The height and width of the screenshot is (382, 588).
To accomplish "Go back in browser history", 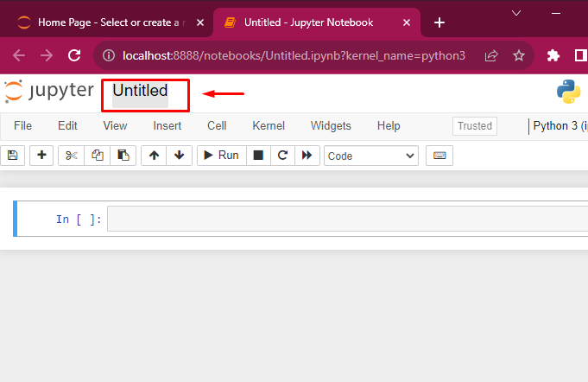I will pyautogui.click(x=19, y=55).
